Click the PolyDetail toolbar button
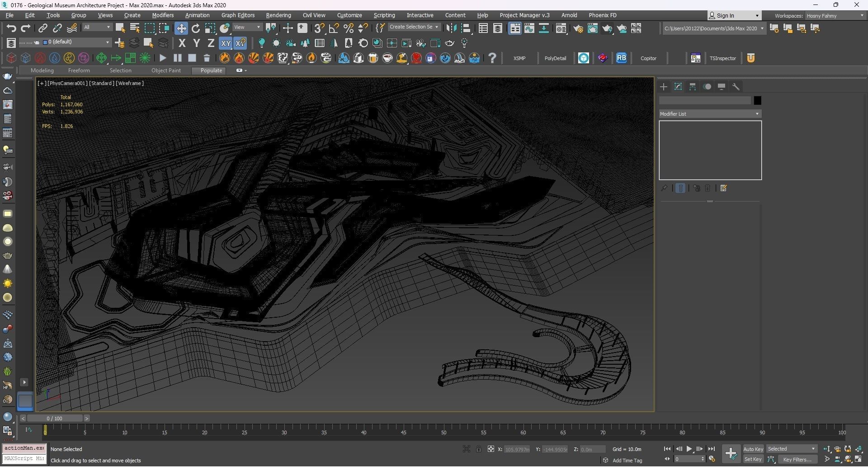 tap(555, 58)
